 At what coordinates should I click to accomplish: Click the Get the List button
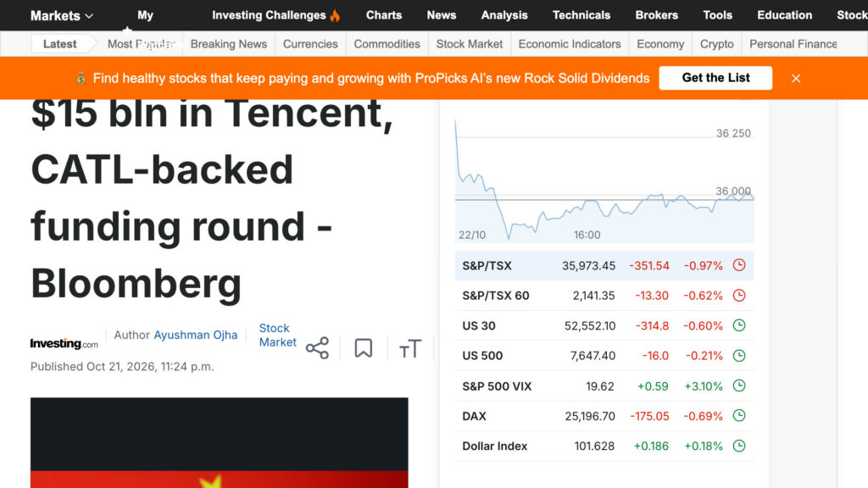pyautogui.click(x=715, y=78)
